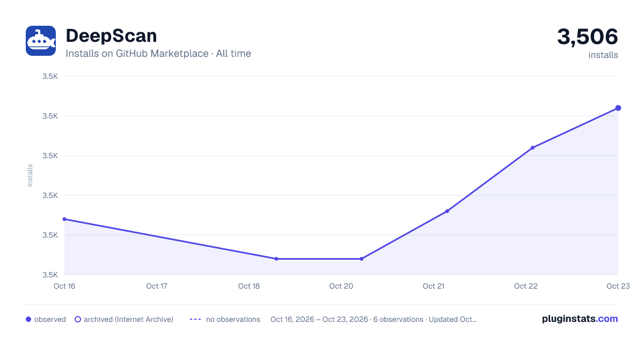Click the vertical "installs" y-axis title
This screenshot has height=338, width=644.
coord(30,175)
